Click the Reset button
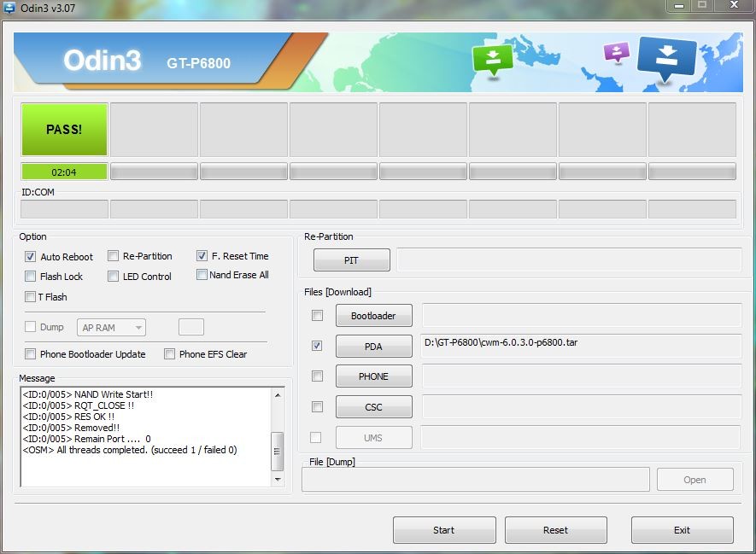Viewport: 756px width, 554px height. pyautogui.click(x=555, y=530)
